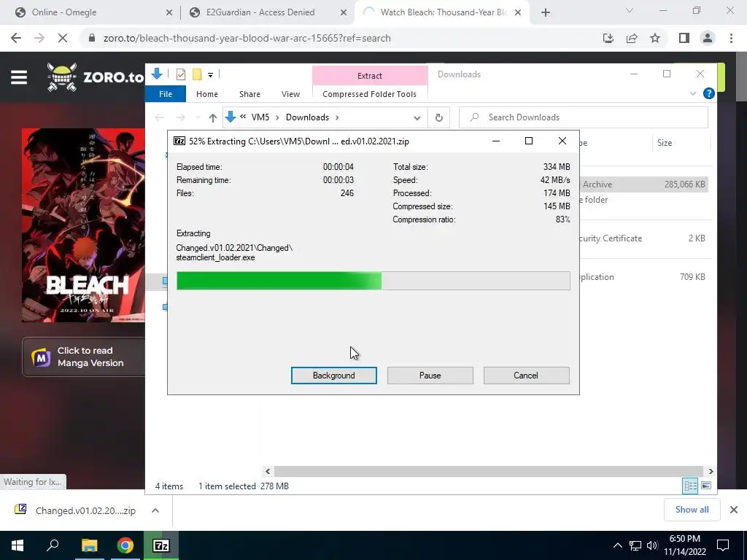Select the Security Certificate 2 KB file
747x560 pixels.
[x=644, y=238]
